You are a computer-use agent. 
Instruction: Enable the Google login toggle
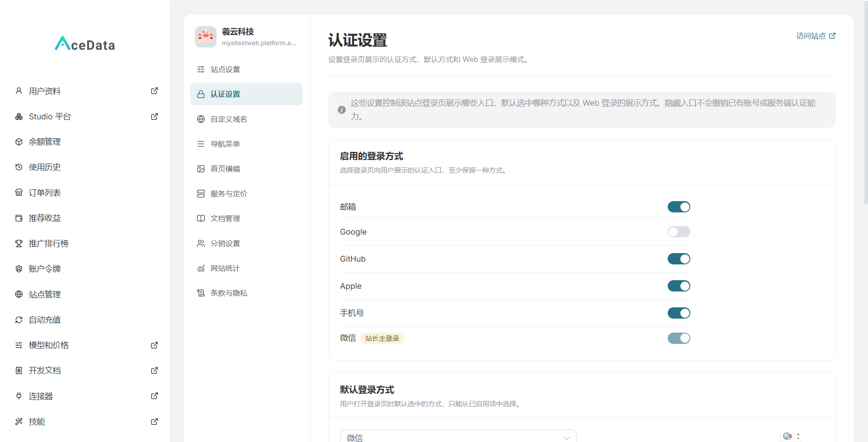[679, 232]
